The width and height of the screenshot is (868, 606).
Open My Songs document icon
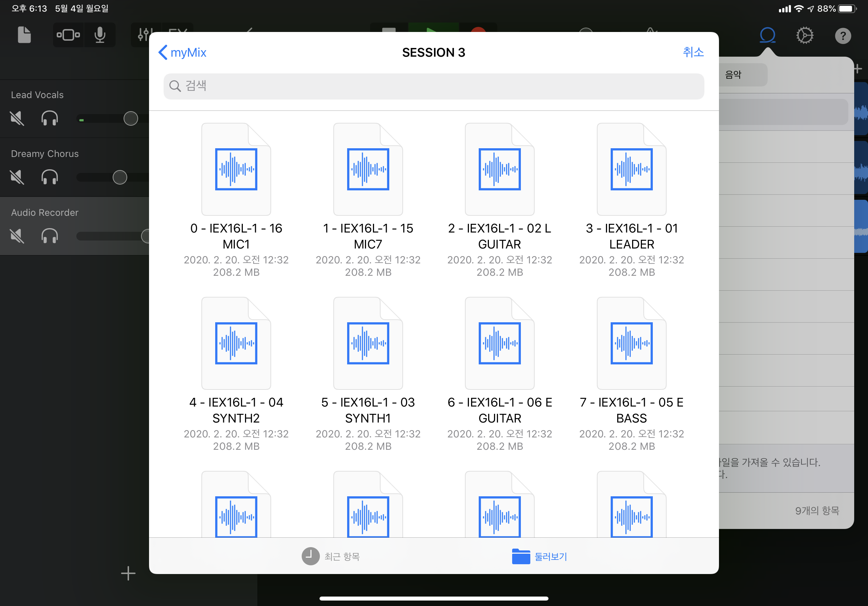pyautogui.click(x=24, y=35)
